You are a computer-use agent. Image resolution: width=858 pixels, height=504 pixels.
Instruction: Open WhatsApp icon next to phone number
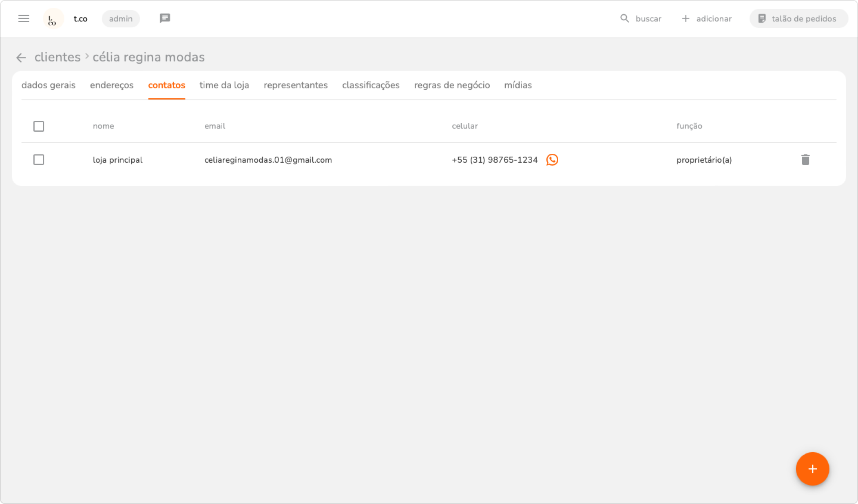pos(552,160)
